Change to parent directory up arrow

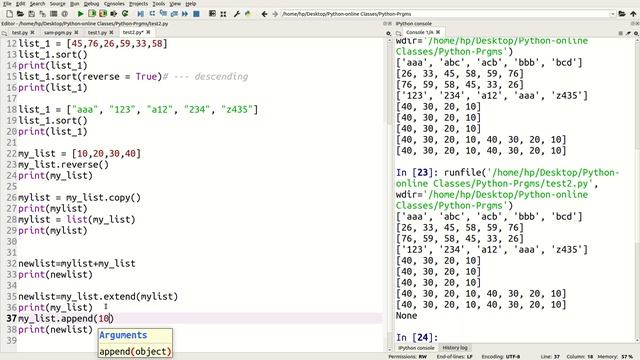pyautogui.click(x=633, y=14)
